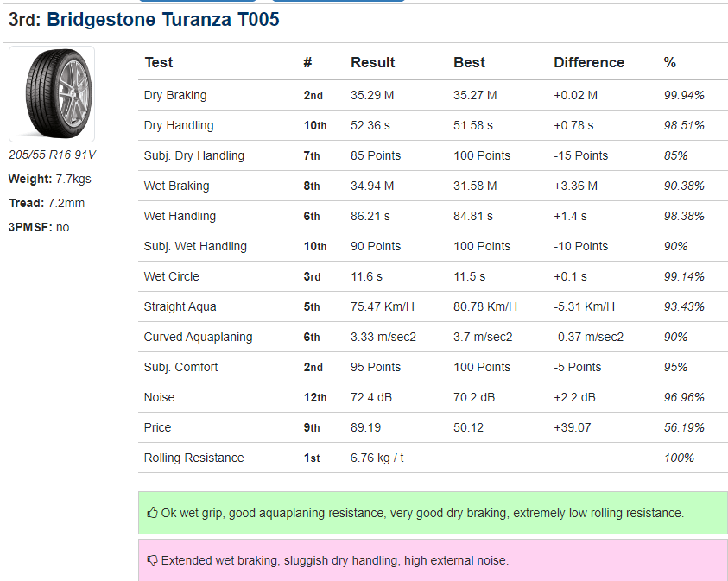Select the Dry Braking row label
The image size is (728, 581).
click(175, 95)
